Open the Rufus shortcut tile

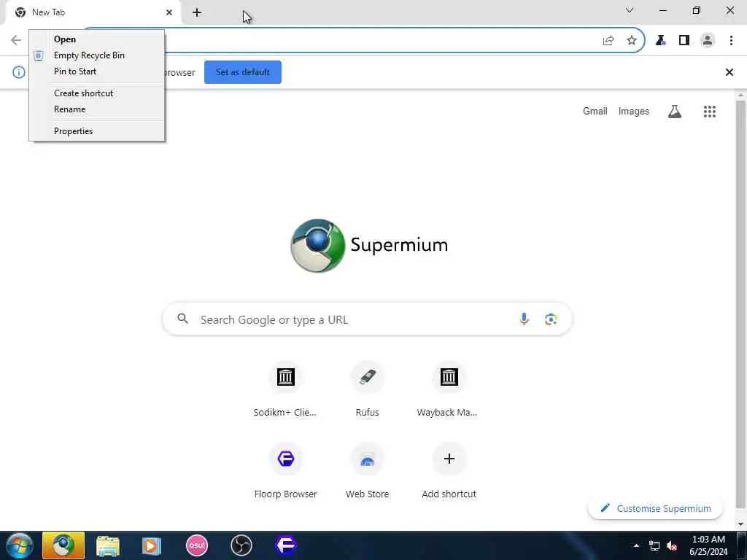(368, 390)
